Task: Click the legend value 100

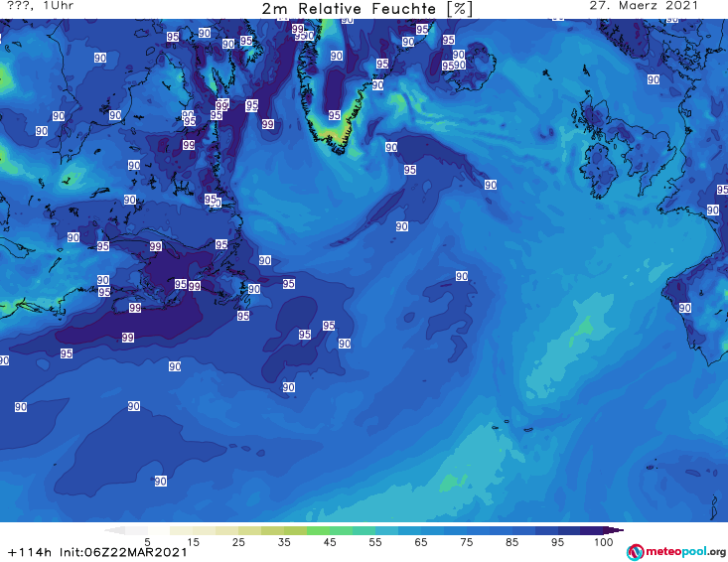Action: tap(604, 542)
